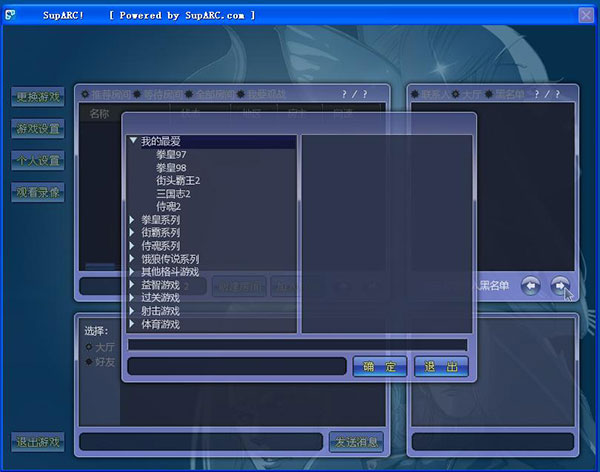Select the 好友 radio option under 选择

[89, 362]
